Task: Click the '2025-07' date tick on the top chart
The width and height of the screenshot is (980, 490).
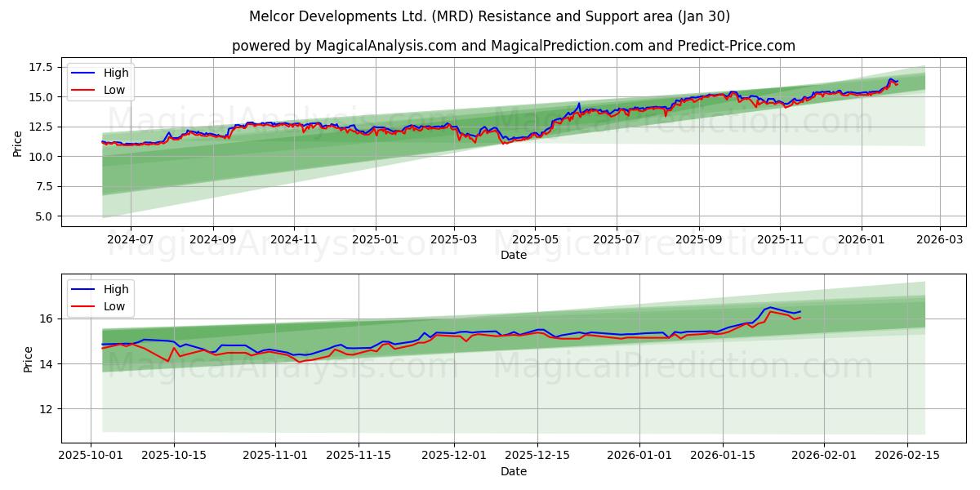Action: coord(617,241)
